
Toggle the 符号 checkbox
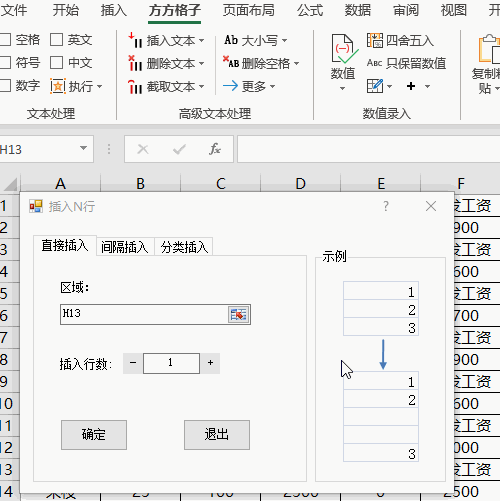tap(5, 62)
